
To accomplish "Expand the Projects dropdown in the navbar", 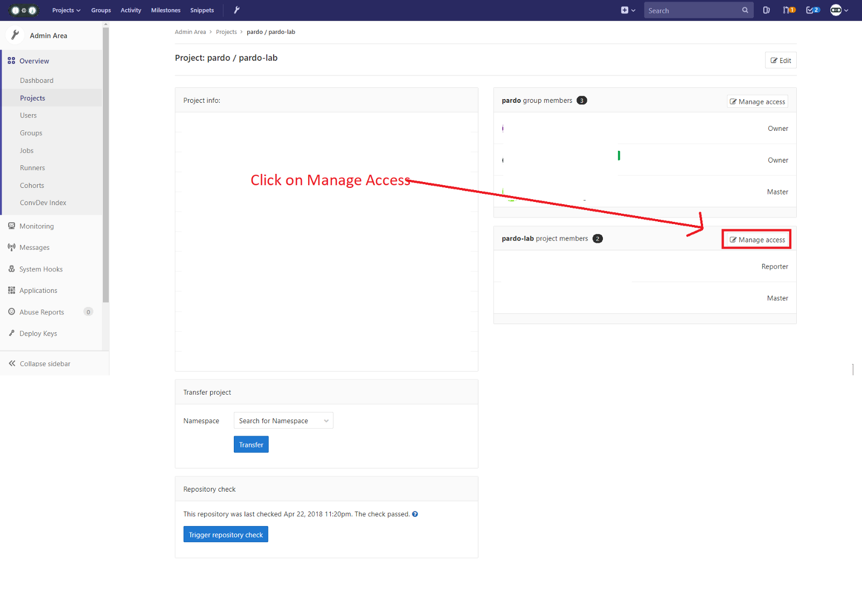I will coord(66,10).
